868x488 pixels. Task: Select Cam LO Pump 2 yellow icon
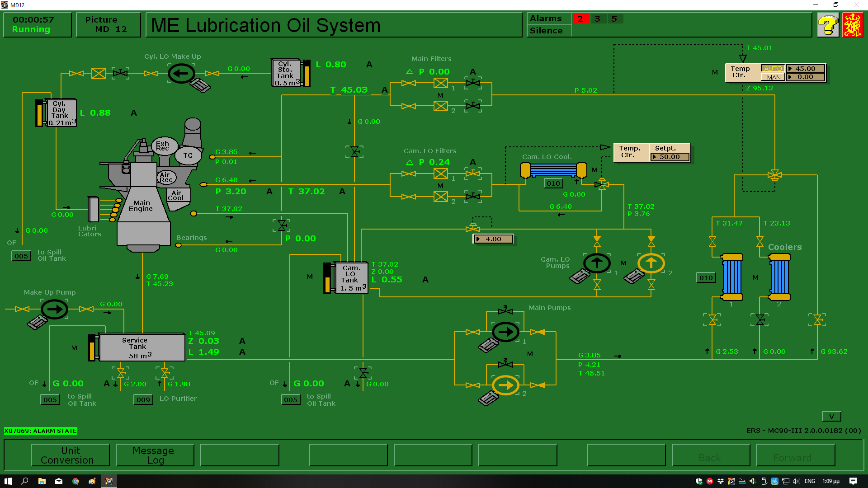[651, 263]
